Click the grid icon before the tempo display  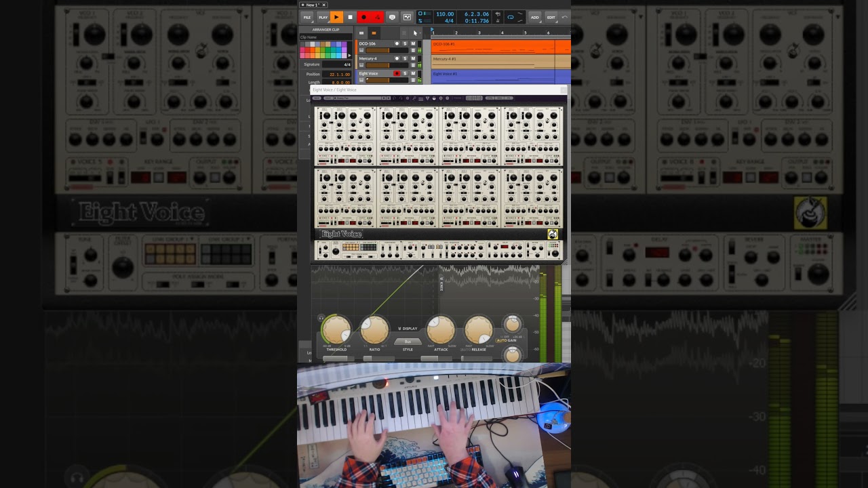pos(407,17)
